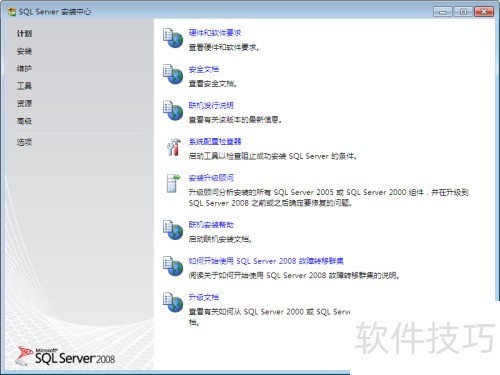This screenshot has width=500, height=375.
Task: Click the 升级文档 document globe icon
Action: [x=173, y=302]
